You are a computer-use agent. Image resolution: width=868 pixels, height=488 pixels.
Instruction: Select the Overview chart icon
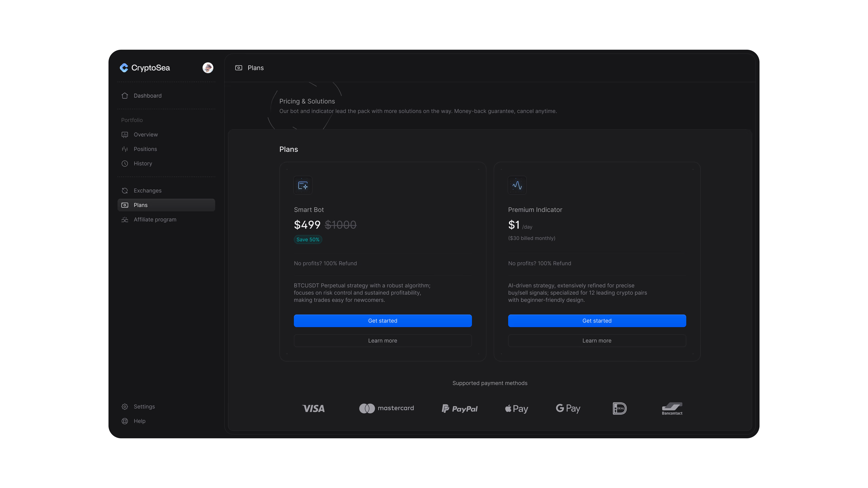tap(125, 134)
